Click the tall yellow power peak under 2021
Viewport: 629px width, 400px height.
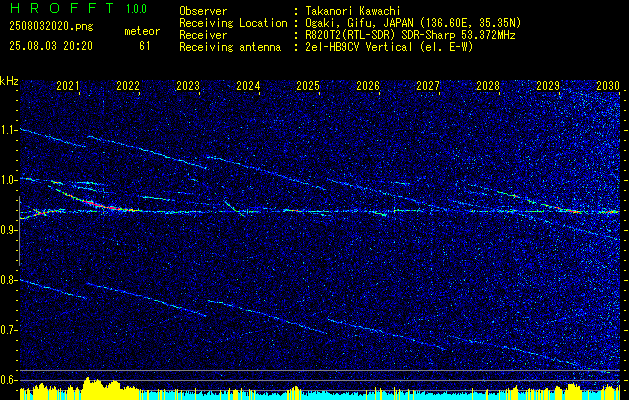point(87,388)
